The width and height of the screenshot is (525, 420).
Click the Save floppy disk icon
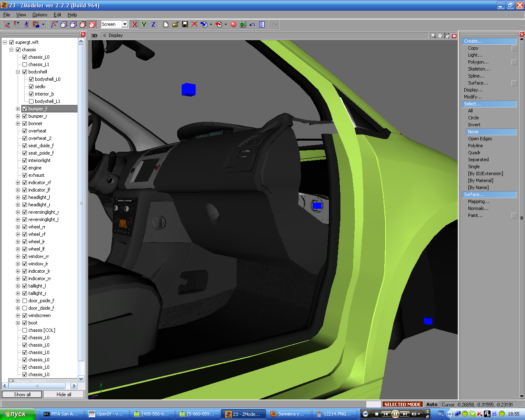point(185,25)
